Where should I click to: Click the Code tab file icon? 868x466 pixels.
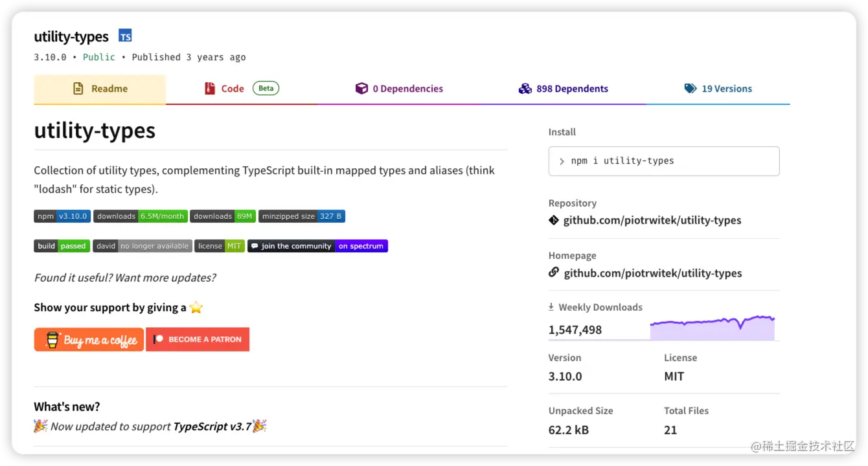[209, 89]
